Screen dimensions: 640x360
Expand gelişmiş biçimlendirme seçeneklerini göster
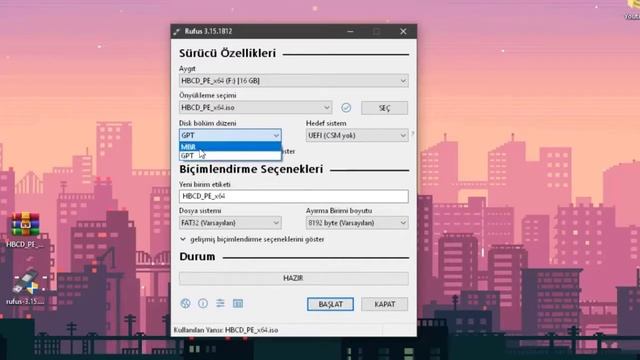(x=252, y=239)
